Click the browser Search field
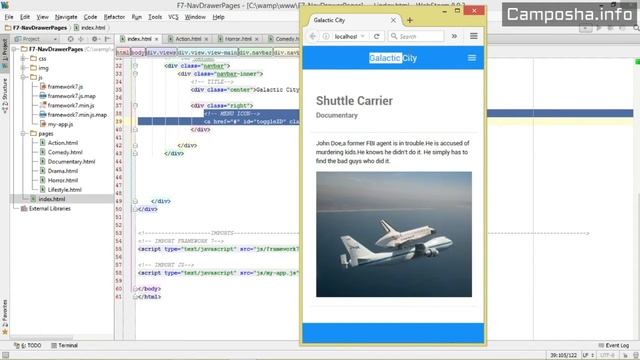640x360 pixels. click(416, 36)
